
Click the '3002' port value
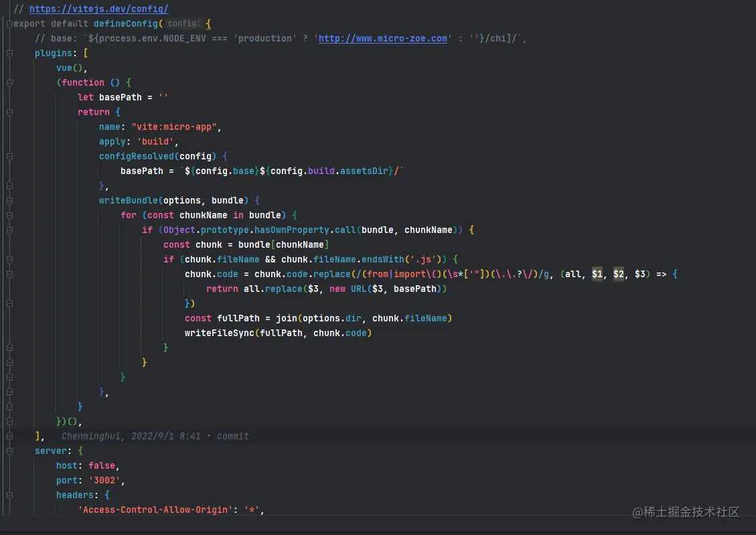coord(104,481)
